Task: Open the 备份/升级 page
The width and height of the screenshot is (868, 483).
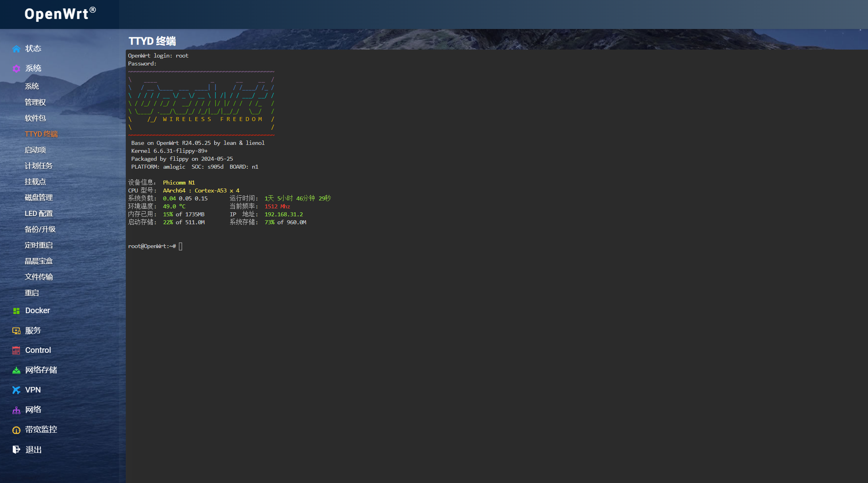Action: 40,229
